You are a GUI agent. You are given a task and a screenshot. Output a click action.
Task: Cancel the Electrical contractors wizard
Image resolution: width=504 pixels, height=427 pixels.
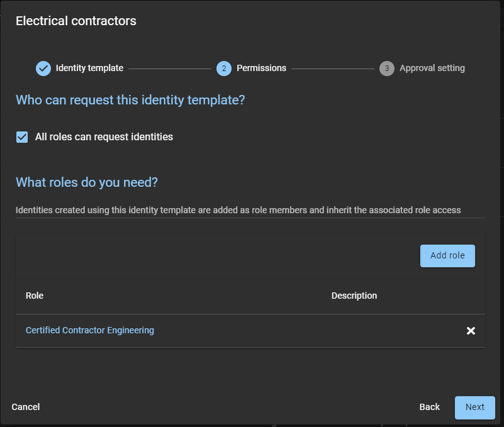(x=25, y=407)
